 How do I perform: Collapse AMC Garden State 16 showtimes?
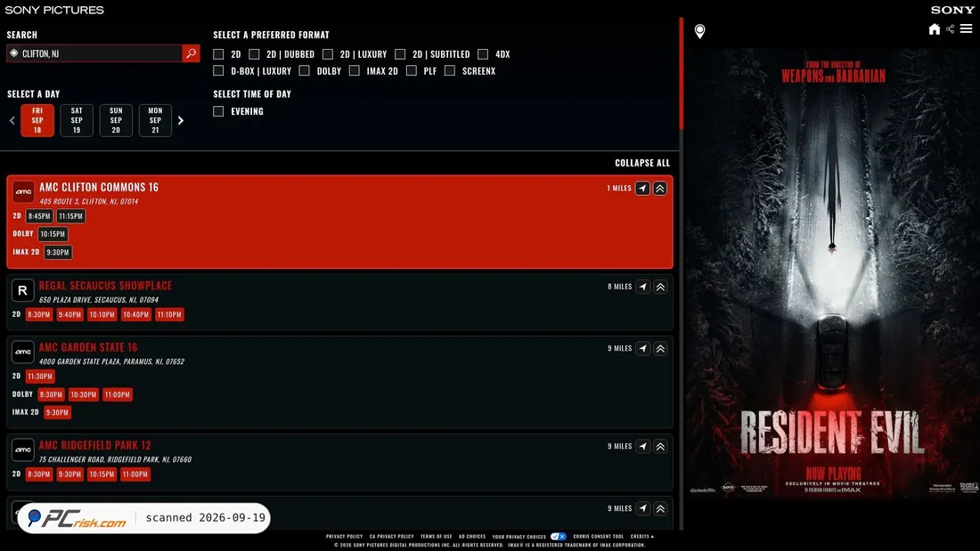(x=660, y=349)
